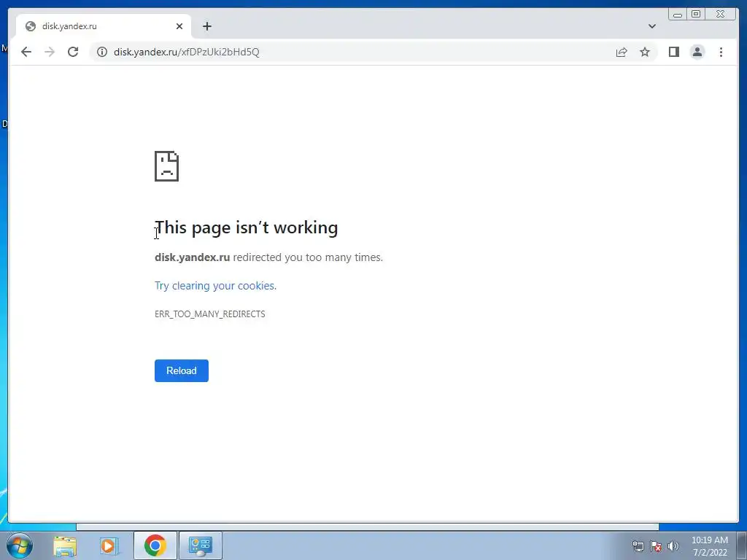The image size is (747, 560).
Task: Click the Show desktop button
Action: click(742, 545)
